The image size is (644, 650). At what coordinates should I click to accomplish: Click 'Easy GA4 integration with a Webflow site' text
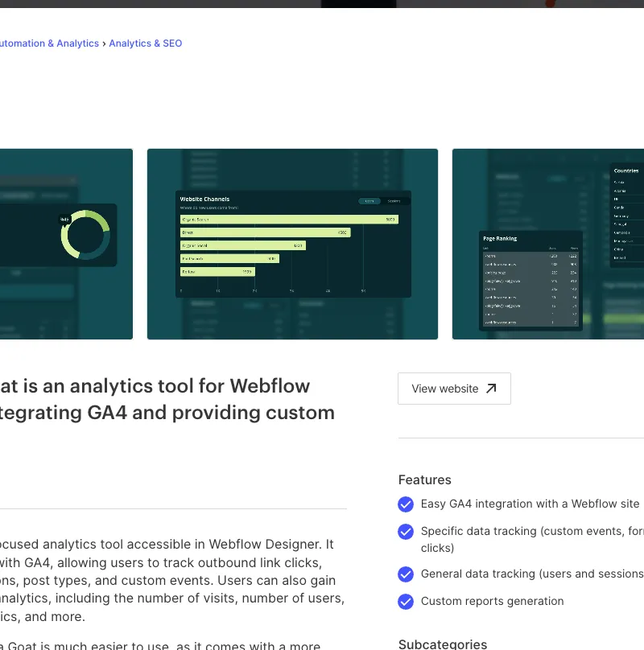[530, 504]
